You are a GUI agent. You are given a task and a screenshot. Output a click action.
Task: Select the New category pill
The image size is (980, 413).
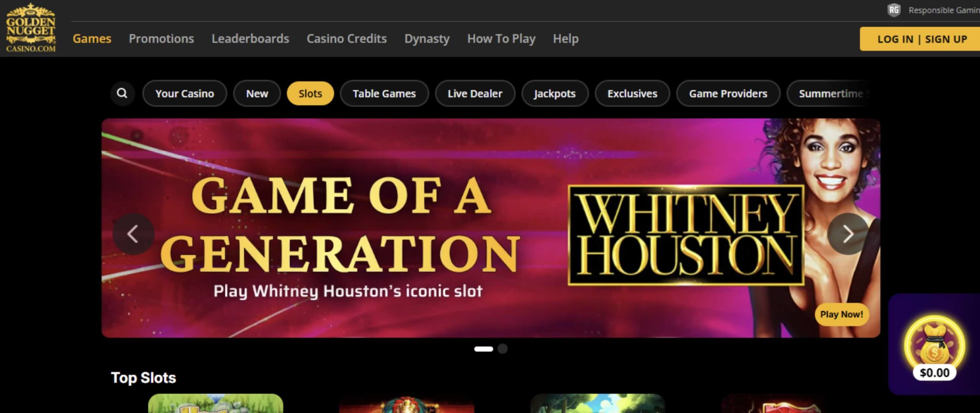pos(257,93)
